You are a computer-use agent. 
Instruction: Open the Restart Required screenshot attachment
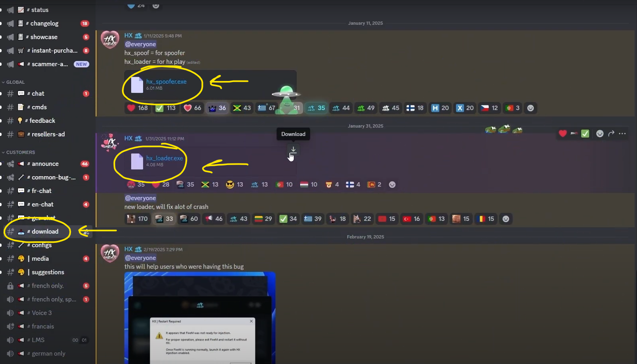tap(200, 318)
